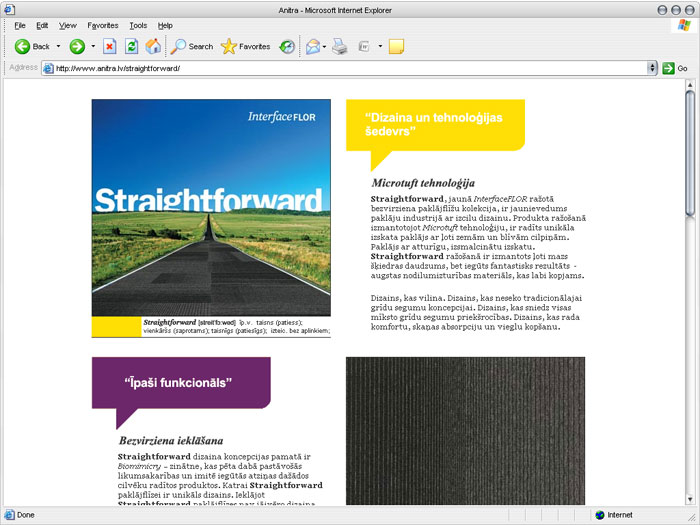Go forward with the green Forward arrow
This screenshot has width=700, height=525.
(77, 46)
